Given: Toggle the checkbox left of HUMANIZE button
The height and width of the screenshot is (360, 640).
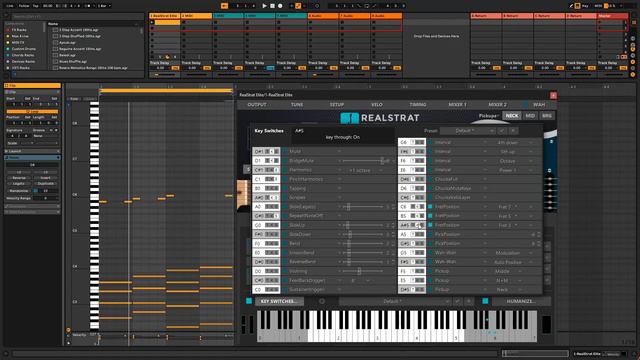Looking at the screenshot, I should click(x=485, y=301).
